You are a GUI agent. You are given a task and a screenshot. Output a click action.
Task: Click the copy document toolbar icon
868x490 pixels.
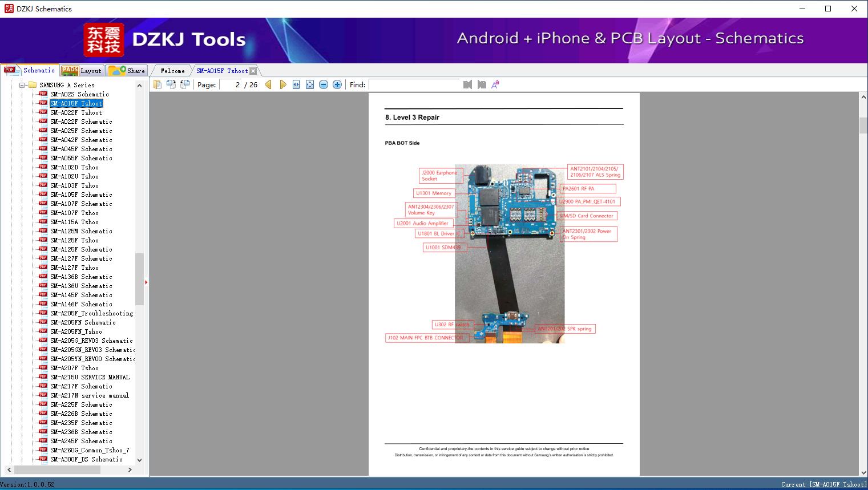pyautogui.click(x=157, y=84)
